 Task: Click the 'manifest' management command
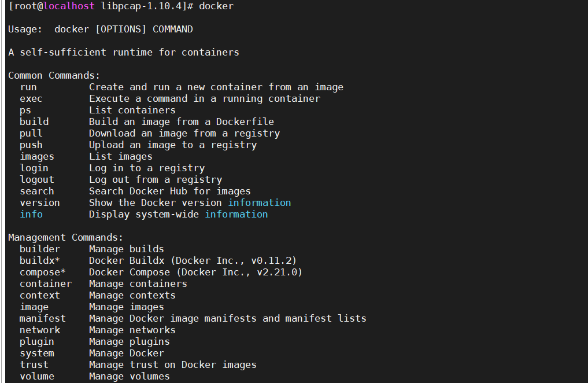coord(43,318)
